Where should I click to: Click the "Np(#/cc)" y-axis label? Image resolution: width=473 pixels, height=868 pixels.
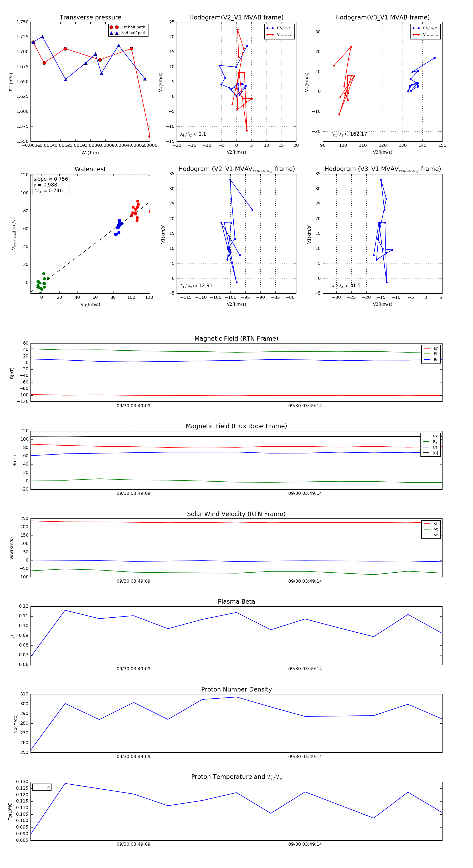tap(15, 724)
